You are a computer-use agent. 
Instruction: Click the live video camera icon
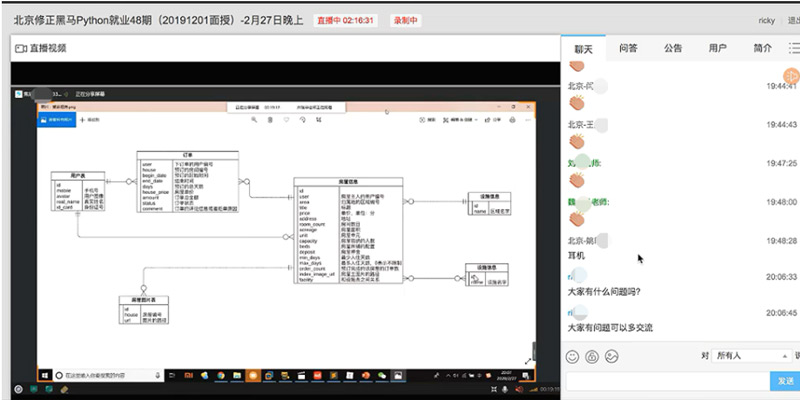[20, 47]
